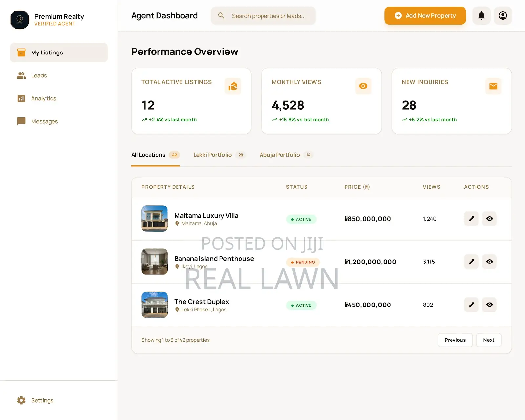Open the Banana Island Penthouse listing title
525x420 pixels.
pos(214,259)
